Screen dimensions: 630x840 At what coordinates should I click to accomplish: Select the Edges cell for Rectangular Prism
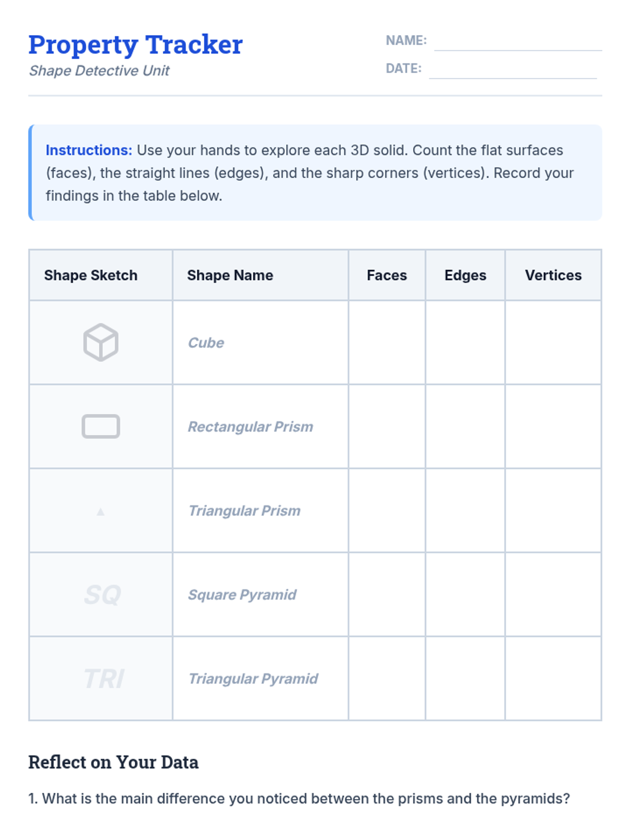click(465, 426)
